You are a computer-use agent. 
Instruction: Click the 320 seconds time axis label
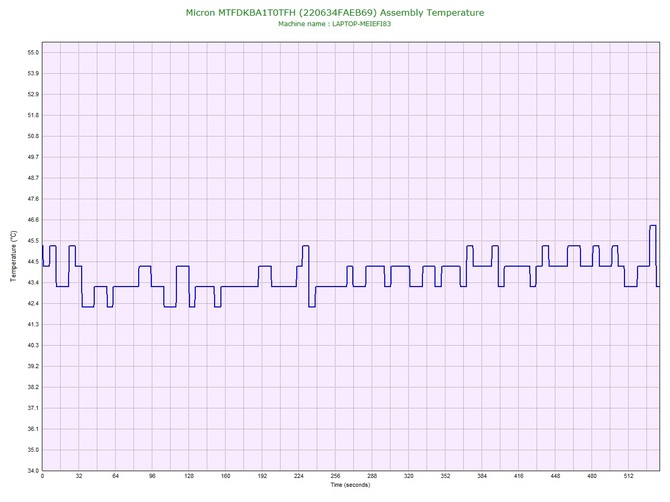pos(409,476)
